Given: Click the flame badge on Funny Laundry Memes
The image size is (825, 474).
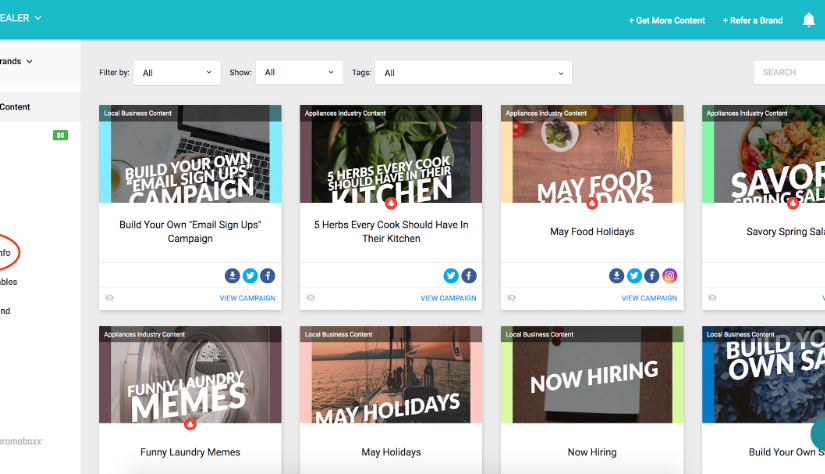Looking at the screenshot, I should click(190, 424).
